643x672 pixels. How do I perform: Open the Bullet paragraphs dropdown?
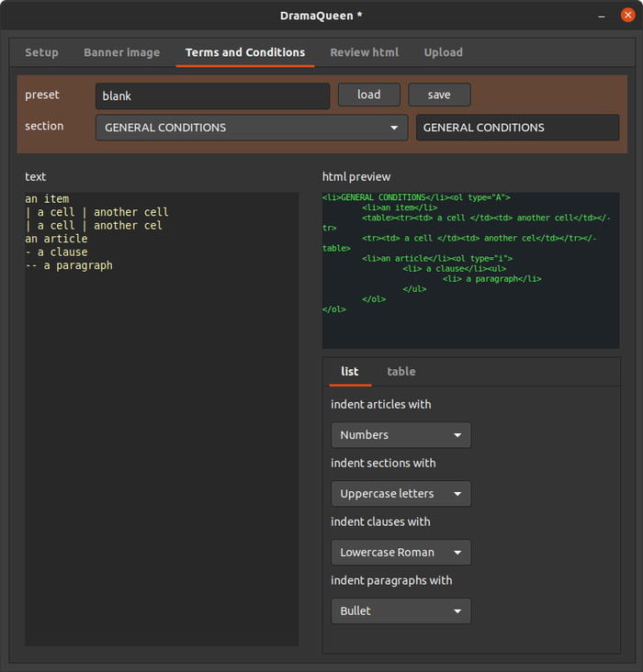(x=401, y=611)
